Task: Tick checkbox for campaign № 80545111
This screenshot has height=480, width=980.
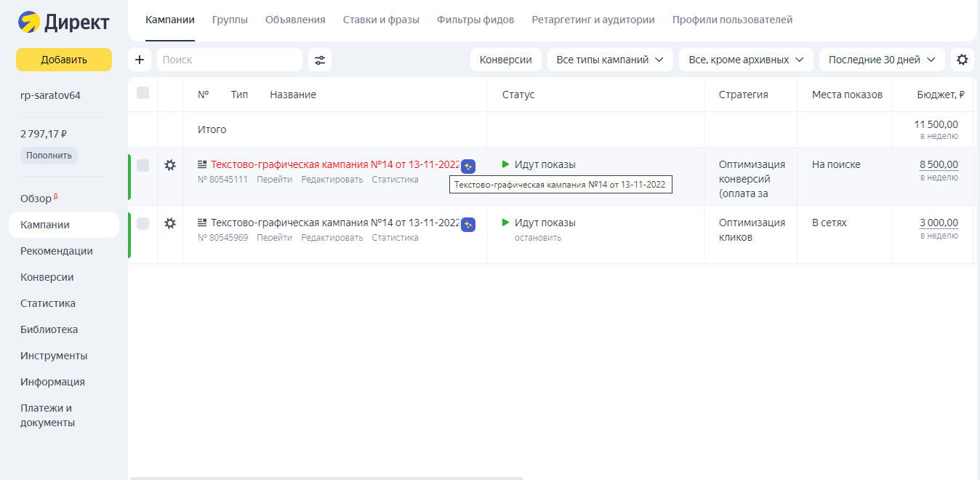Action: click(x=142, y=166)
